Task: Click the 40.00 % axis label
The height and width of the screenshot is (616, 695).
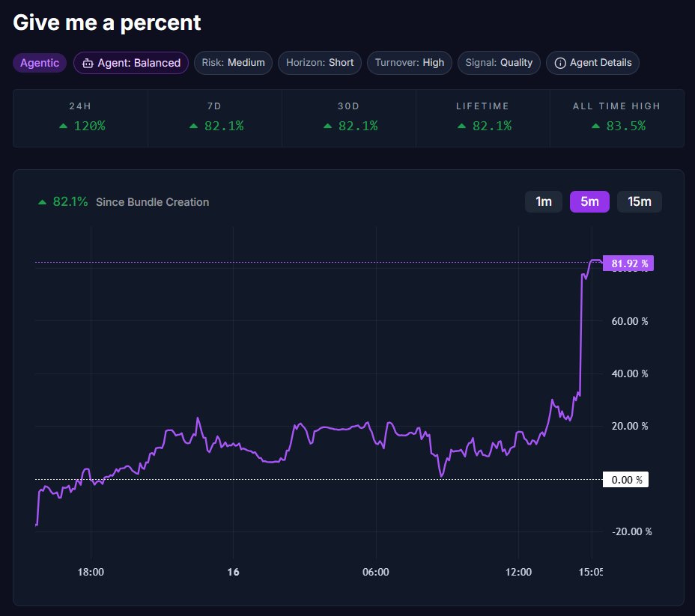Action: pos(630,373)
